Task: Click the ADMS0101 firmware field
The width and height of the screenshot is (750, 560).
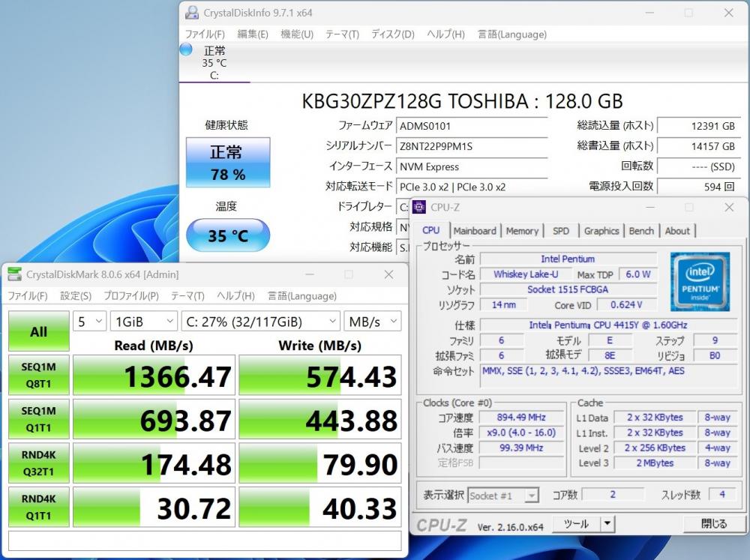Action: [472, 126]
